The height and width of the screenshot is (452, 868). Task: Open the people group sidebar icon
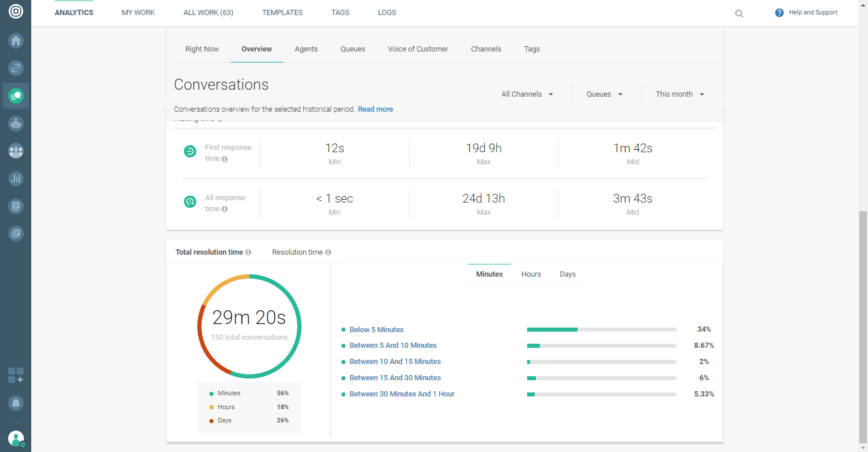click(x=16, y=151)
